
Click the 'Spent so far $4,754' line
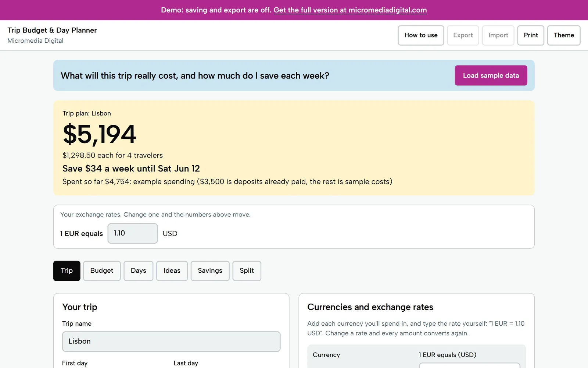coord(227,181)
